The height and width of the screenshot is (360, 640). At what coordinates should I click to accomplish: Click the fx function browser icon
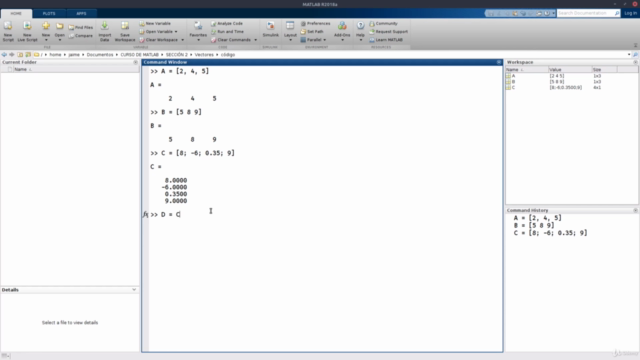pyautogui.click(x=145, y=214)
